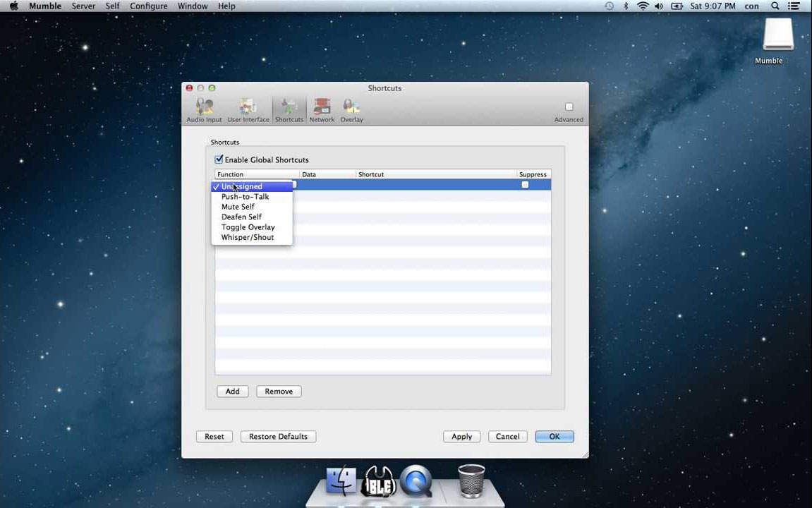Sort by the Function column header

click(257, 174)
